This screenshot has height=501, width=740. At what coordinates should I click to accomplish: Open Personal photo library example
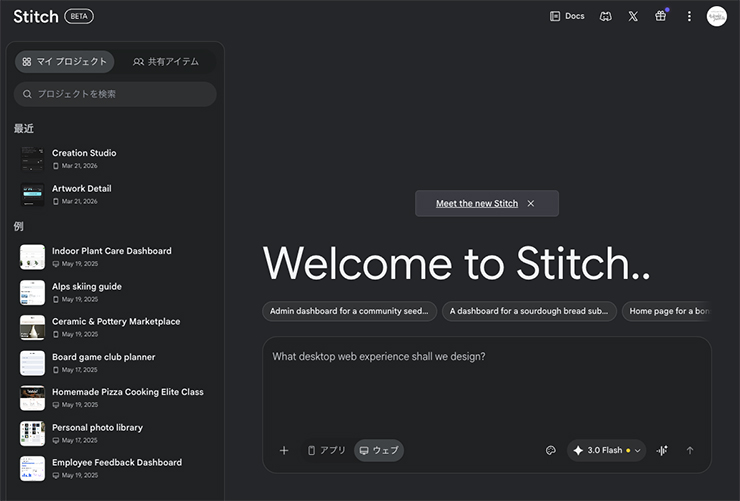click(113, 433)
